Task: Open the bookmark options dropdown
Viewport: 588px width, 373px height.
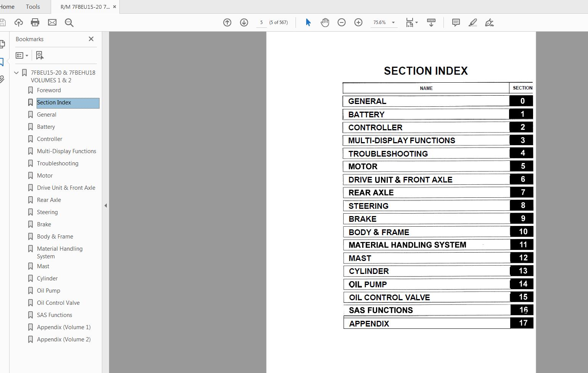Action: 22,55
